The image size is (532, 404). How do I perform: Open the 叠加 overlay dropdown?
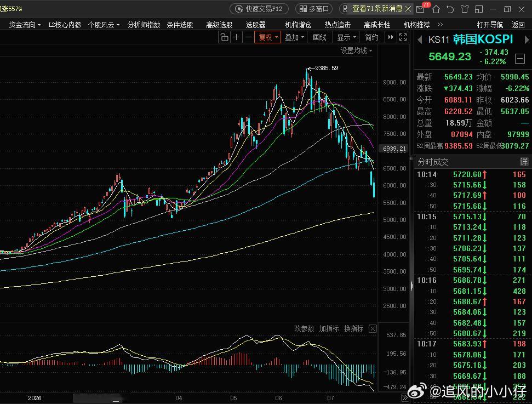click(294, 37)
